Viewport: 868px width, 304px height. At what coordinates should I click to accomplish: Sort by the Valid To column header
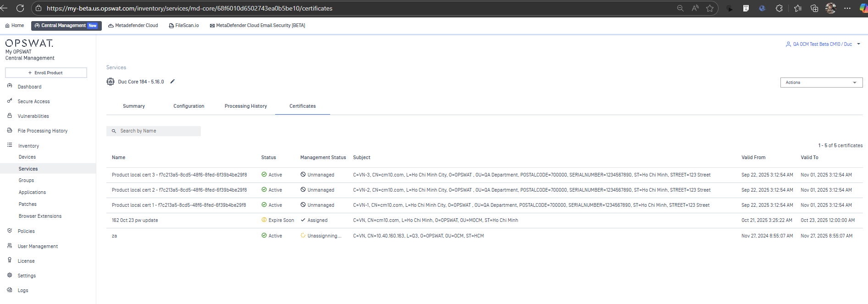click(809, 157)
